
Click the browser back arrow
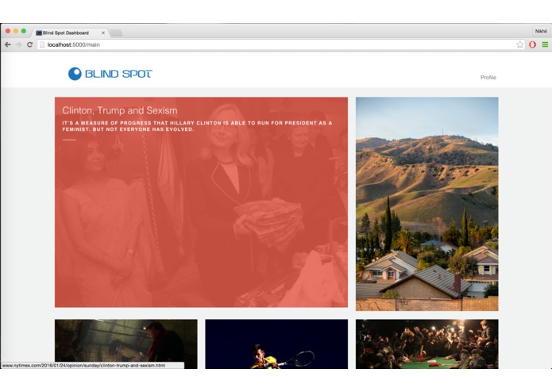click(8, 44)
